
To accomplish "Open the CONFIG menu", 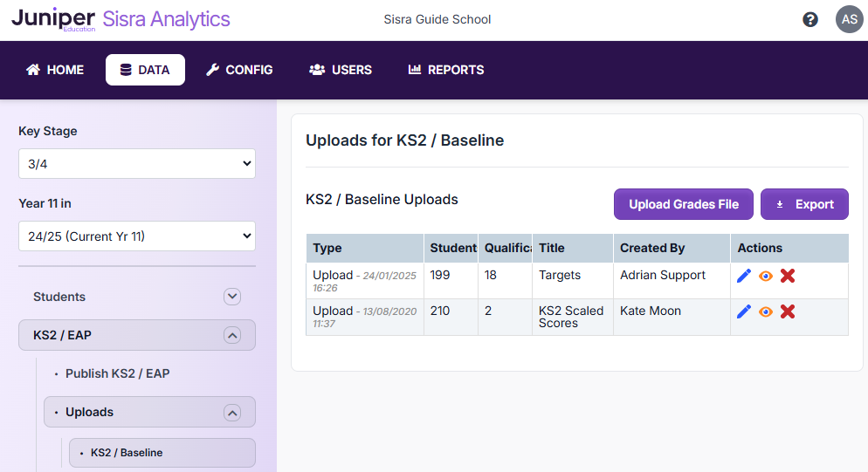I will tap(239, 70).
